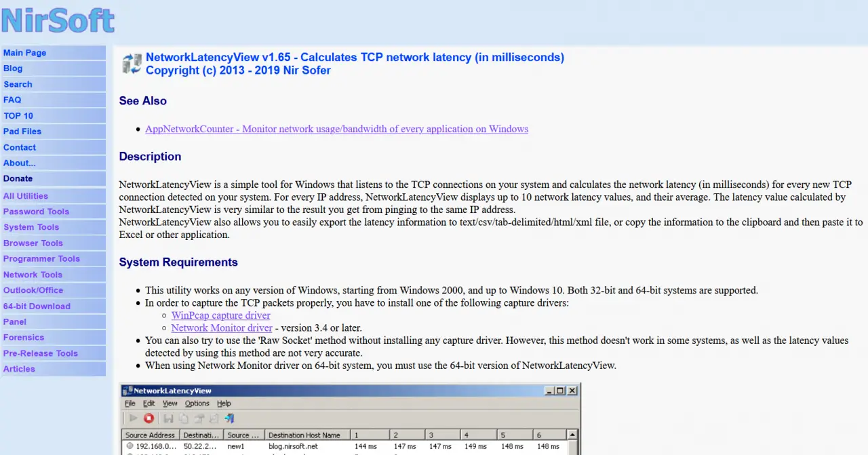Follow the WinPcap capture driver link

(x=220, y=315)
